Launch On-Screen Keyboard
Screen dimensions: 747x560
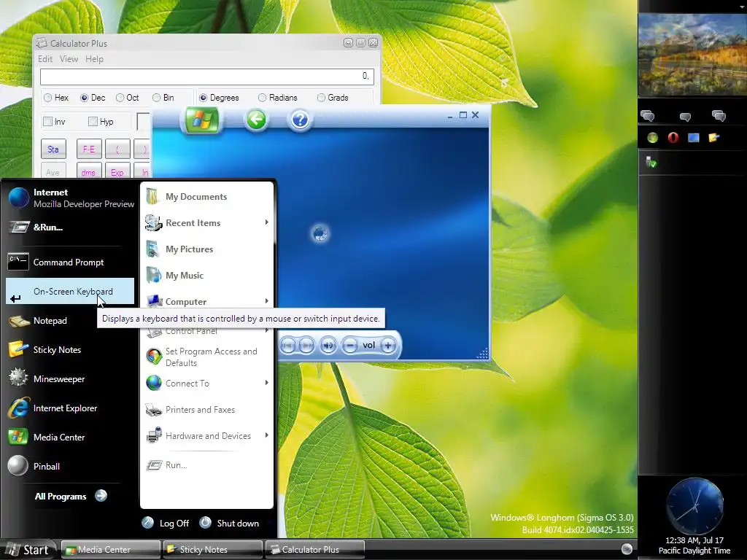[x=70, y=292]
